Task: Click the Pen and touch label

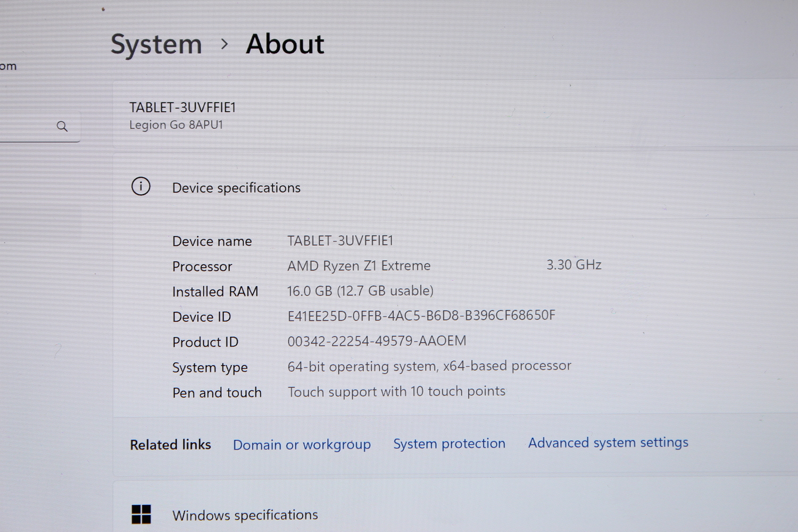Action: coord(217,393)
